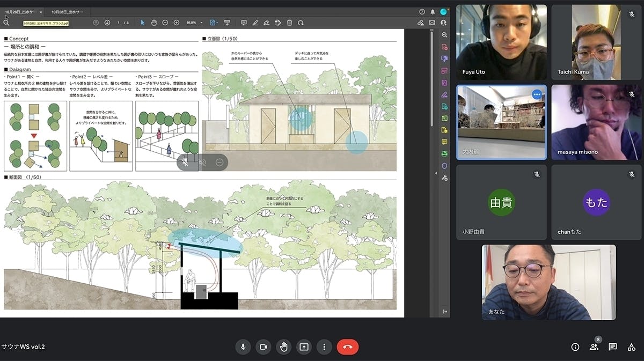Open the page fit options dropdown

[214, 23]
